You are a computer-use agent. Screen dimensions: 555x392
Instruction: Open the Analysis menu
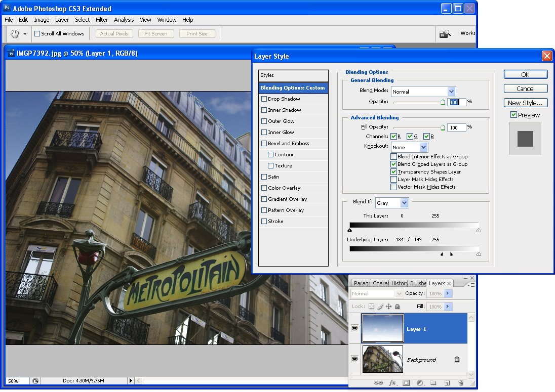[x=124, y=20]
